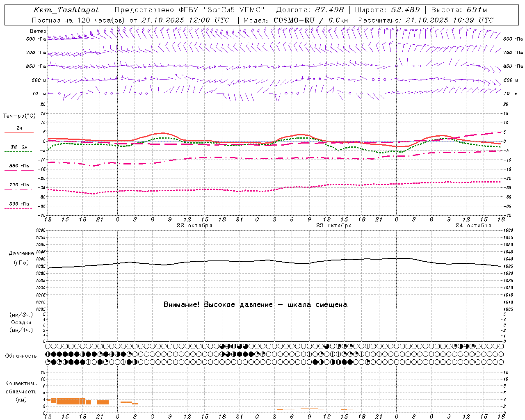Click left '500 м' wind level label

(39, 80)
